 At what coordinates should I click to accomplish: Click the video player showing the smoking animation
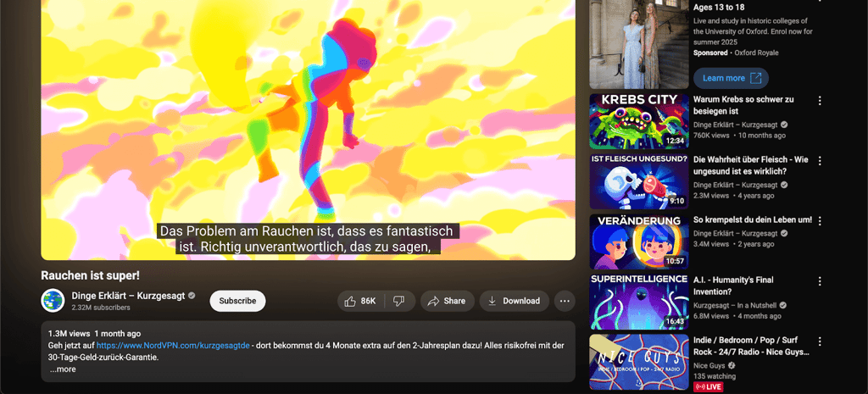309,130
